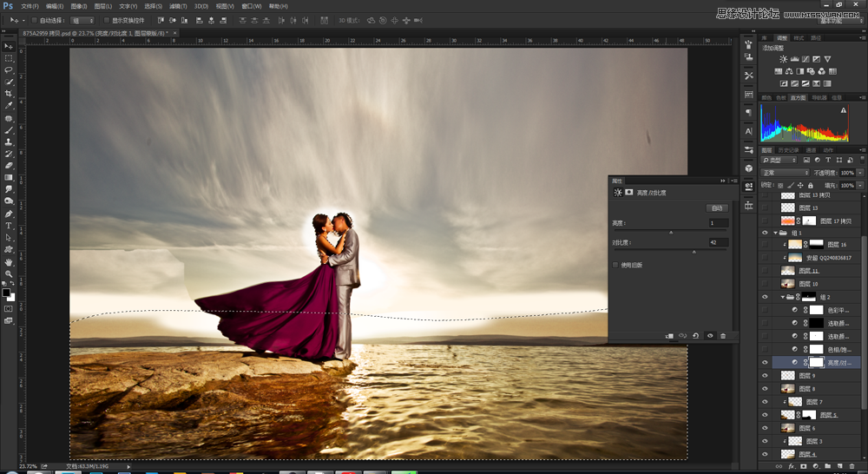The height and width of the screenshot is (474, 868).
Task: Select the Clone Stamp tool
Action: (x=9, y=142)
